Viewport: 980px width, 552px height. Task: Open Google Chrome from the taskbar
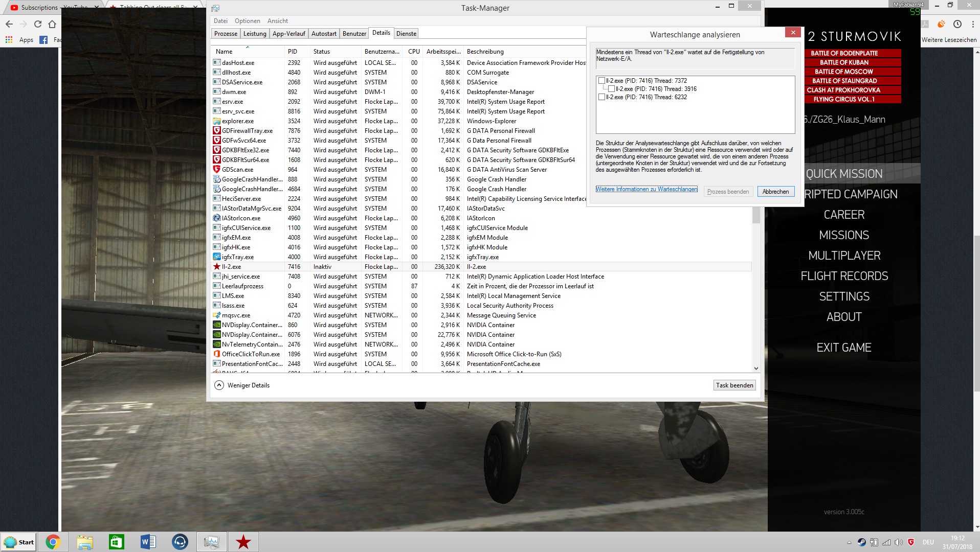53,542
